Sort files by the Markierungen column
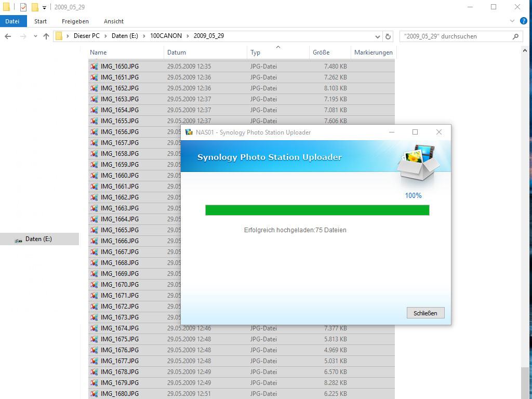This screenshot has height=399, width=532. (x=373, y=52)
